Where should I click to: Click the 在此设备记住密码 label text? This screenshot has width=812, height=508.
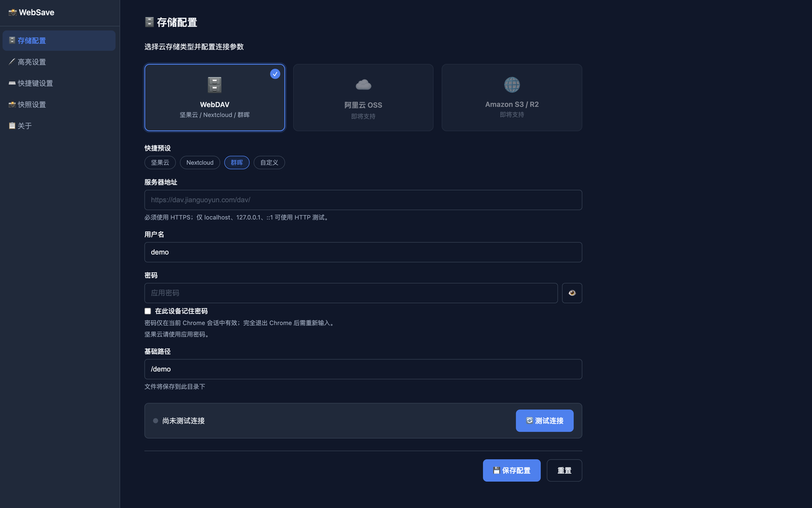[x=181, y=311]
